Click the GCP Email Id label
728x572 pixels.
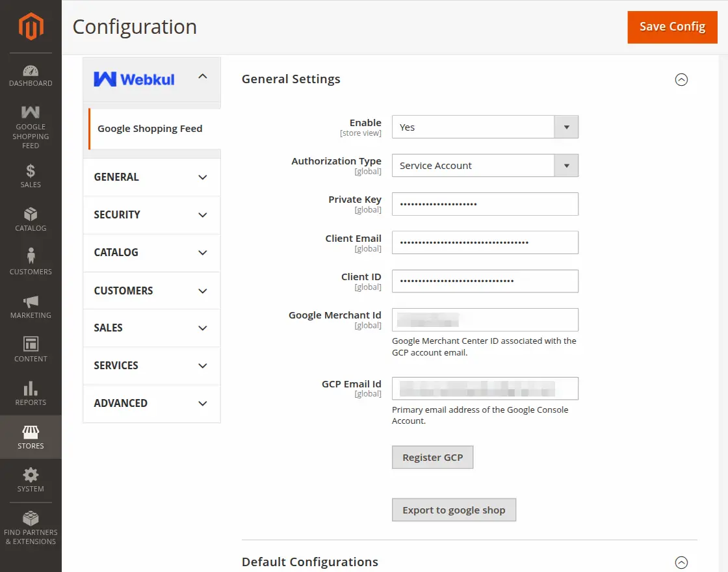point(352,384)
